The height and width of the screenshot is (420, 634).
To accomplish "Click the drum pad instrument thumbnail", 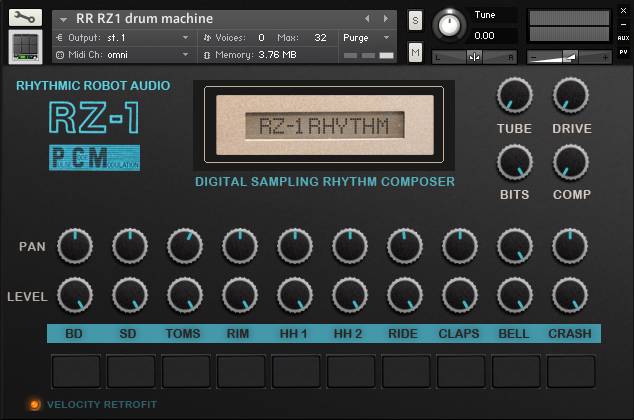I will pyautogui.click(x=25, y=47).
